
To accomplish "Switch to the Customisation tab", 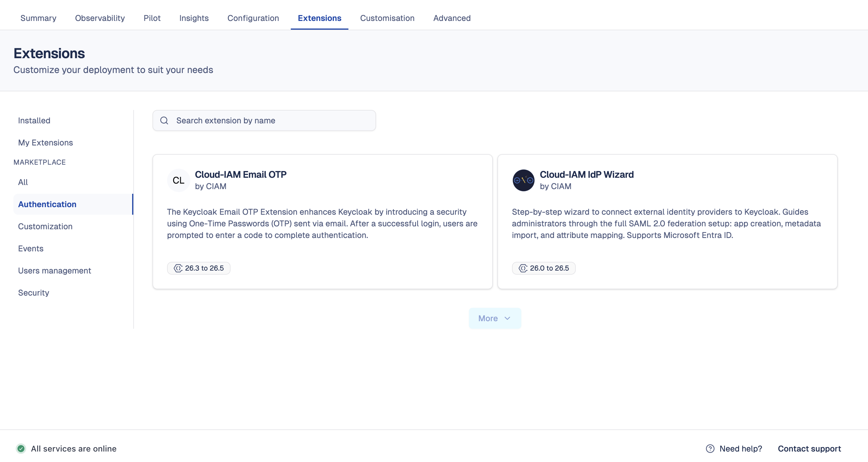I will (x=387, y=18).
